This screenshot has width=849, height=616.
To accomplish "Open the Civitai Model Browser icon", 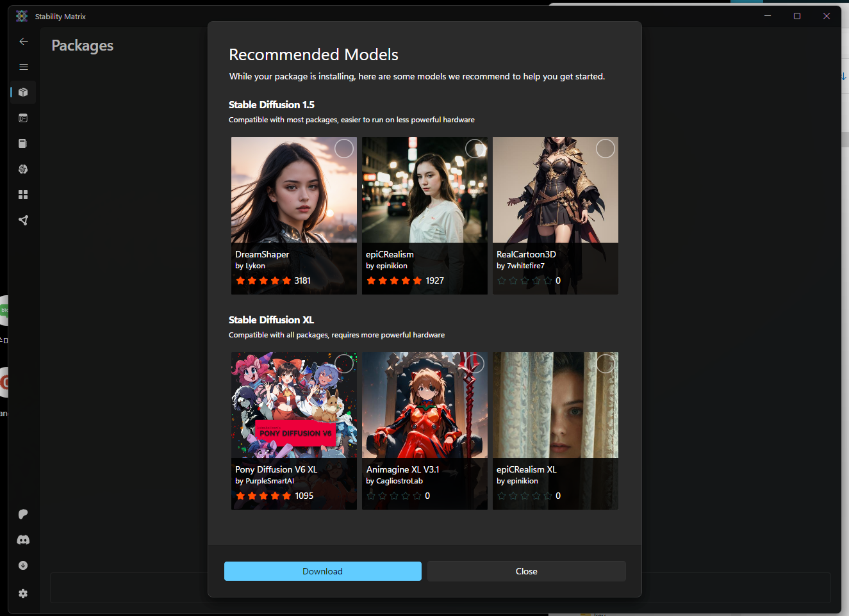I will tap(23, 169).
